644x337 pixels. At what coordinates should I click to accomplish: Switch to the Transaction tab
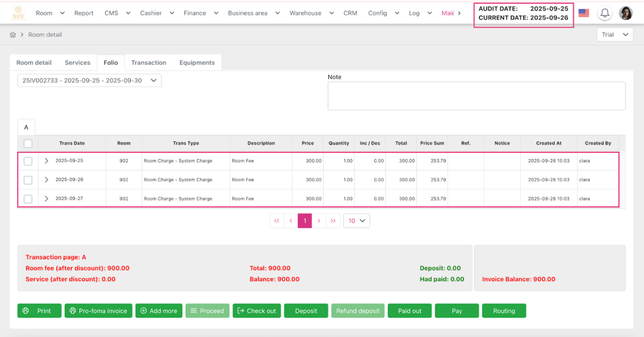(148, 62)
